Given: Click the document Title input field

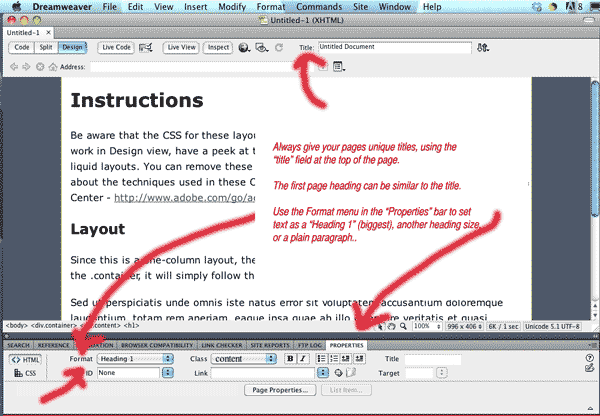Looking at the screenshot, I should click(395, 48).
